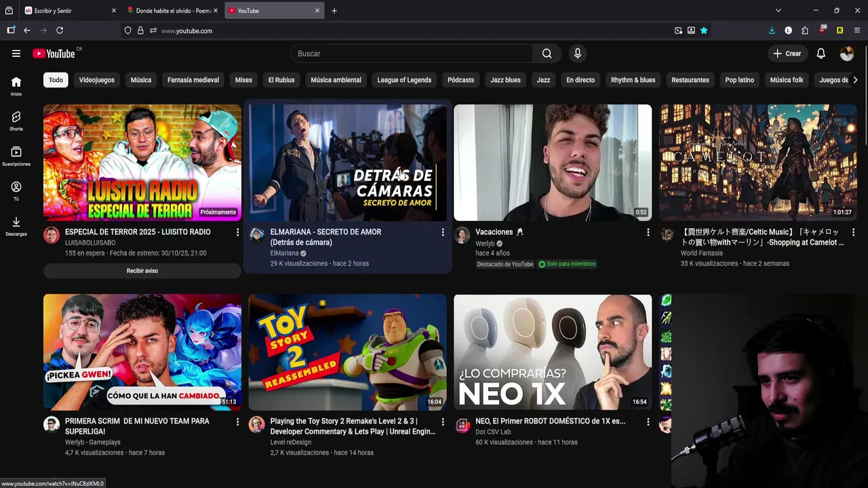Click the search magnifier button
The height and width of the screenshot is (488, 868).
tap(547, 54)
